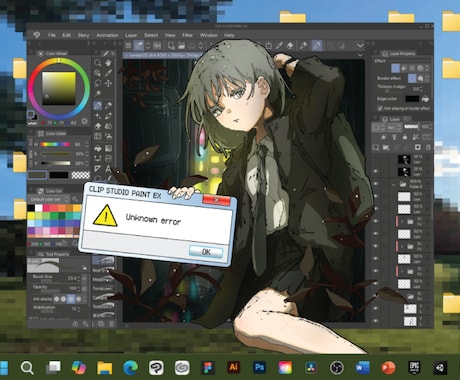Open the Story menu
The image size is (460, 380).
(x=83, y=35)
